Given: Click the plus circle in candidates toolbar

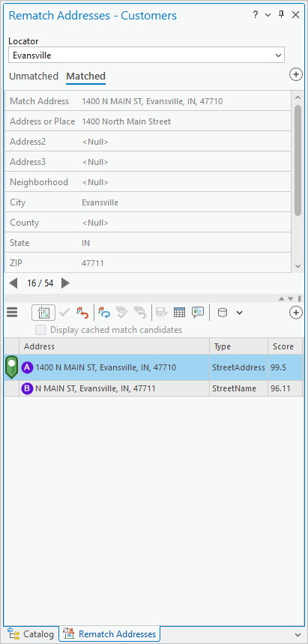Looking at the screenshot, I should point(296,313).
